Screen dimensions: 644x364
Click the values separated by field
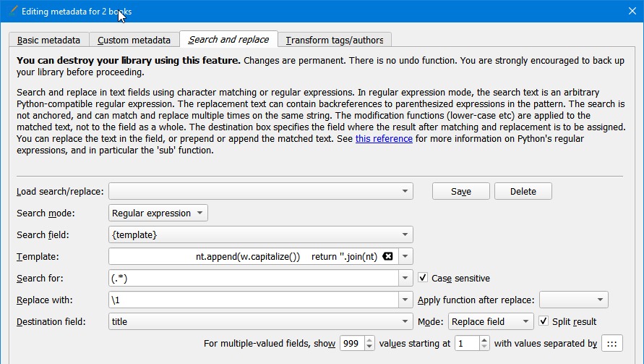[x=611, y=343]
